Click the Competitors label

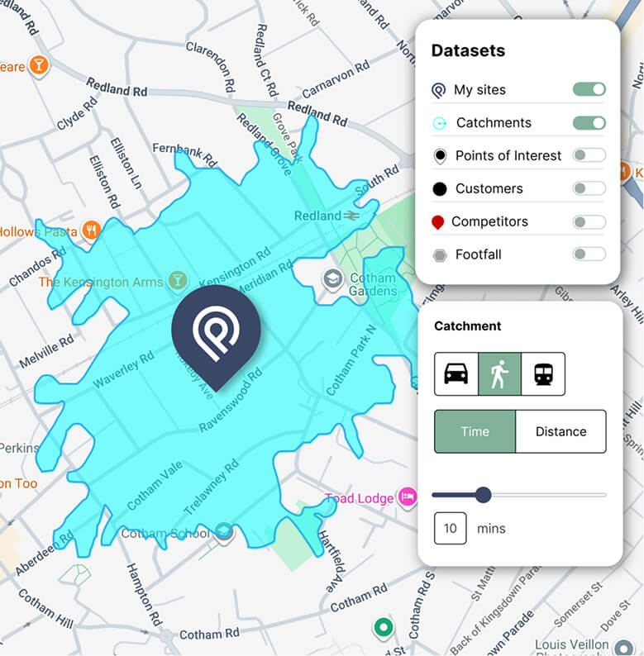click(x=489, y=221)
